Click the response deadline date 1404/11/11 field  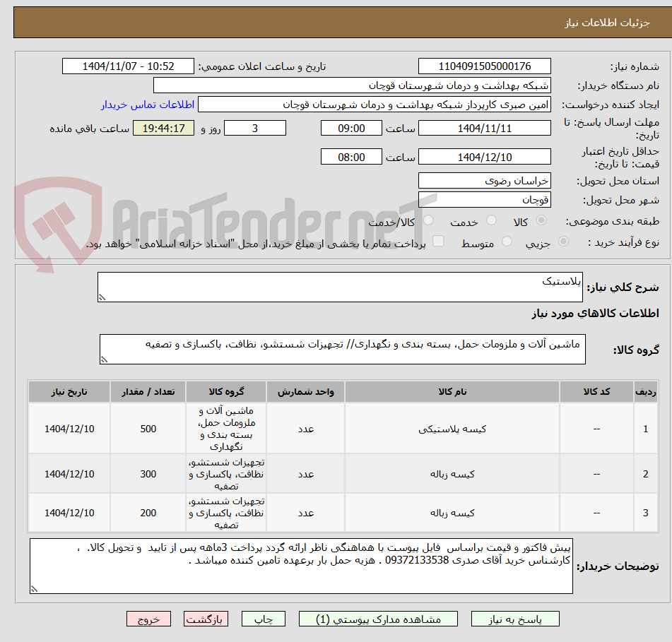click(484, 128)
